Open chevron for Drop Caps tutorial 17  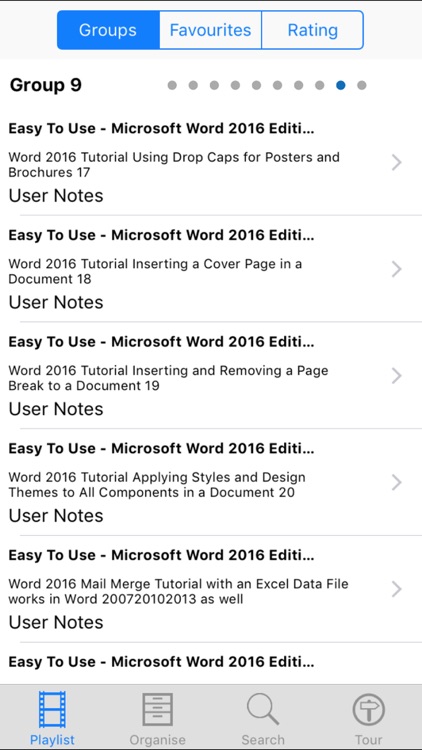point(397,163)
